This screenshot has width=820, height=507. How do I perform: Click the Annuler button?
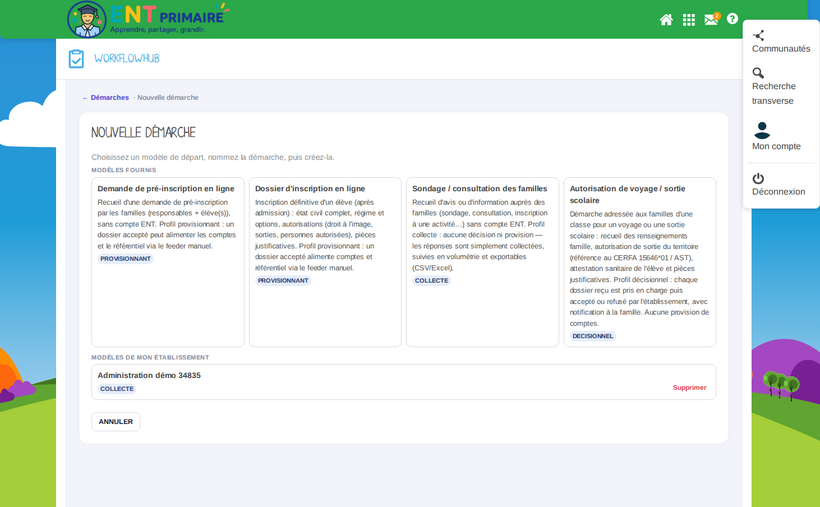pyautogui.click(x=116, y=422)
